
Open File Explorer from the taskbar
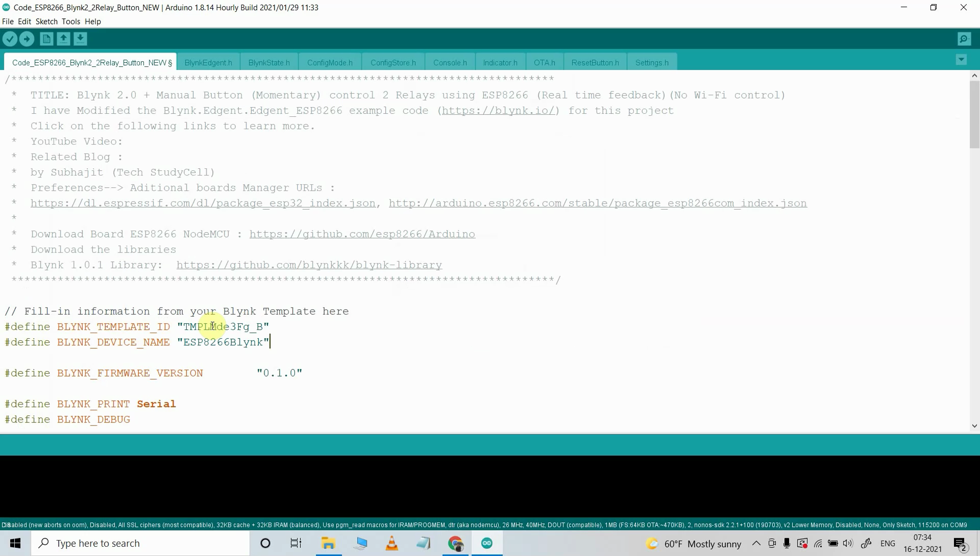coord(328,543)
